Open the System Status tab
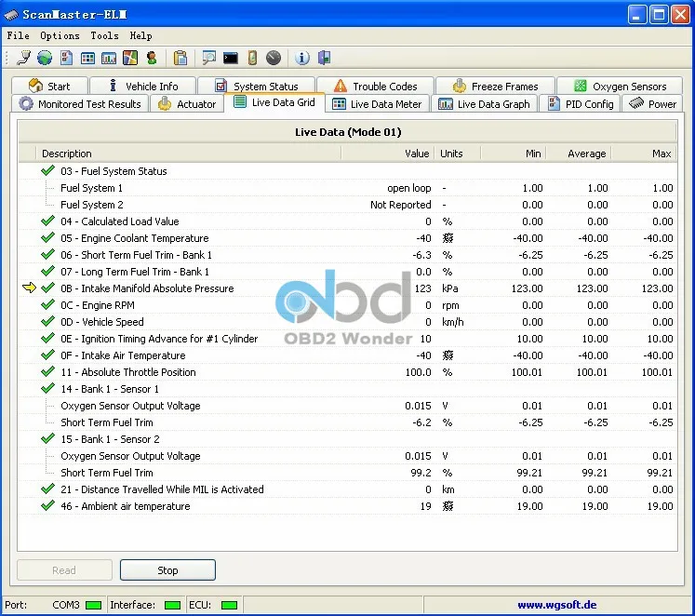Viewport: 695px width, 616px height. (x=257, y=86)
